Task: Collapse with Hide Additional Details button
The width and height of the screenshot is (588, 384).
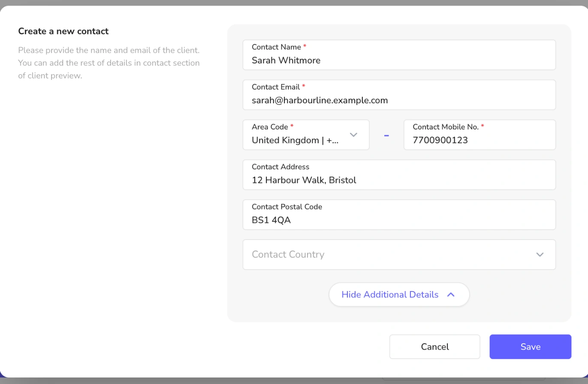Action: pos(399,294)
